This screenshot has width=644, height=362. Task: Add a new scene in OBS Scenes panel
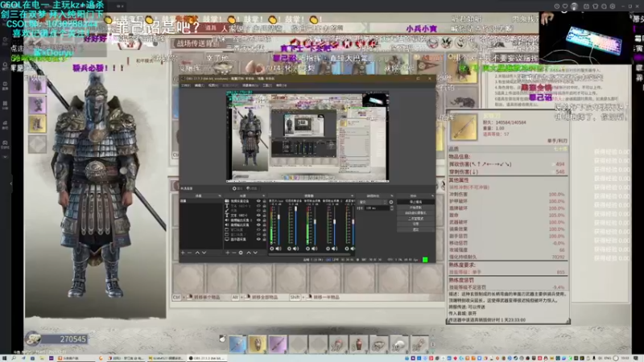(183, 253)
